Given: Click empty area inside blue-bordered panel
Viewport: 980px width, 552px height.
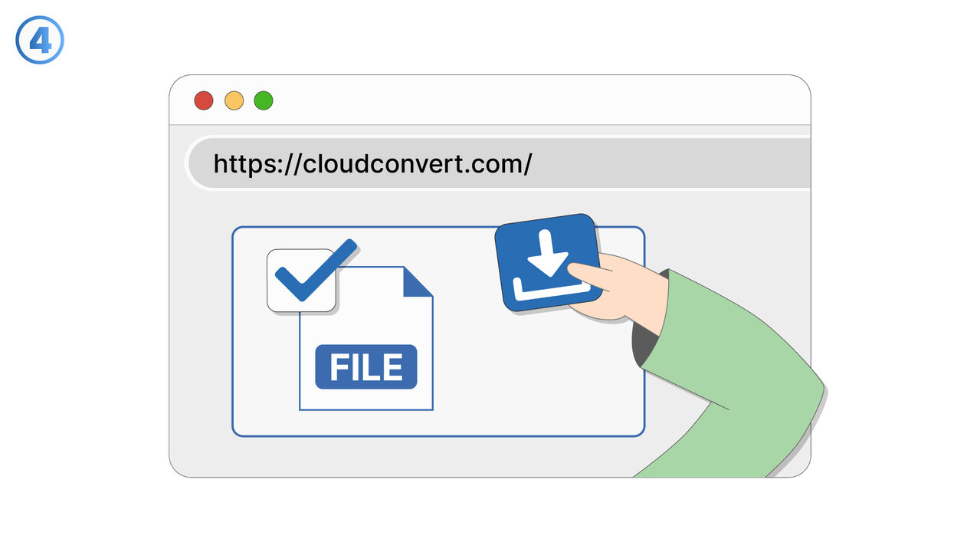Looking at the screenshot, I should pos(521,376).
